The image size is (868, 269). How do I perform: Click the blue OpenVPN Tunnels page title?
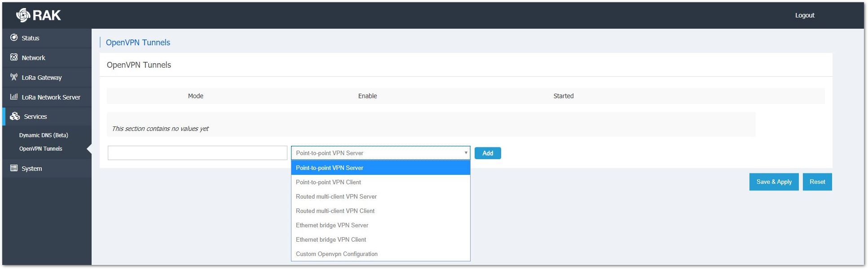click(x=138, y=43)
